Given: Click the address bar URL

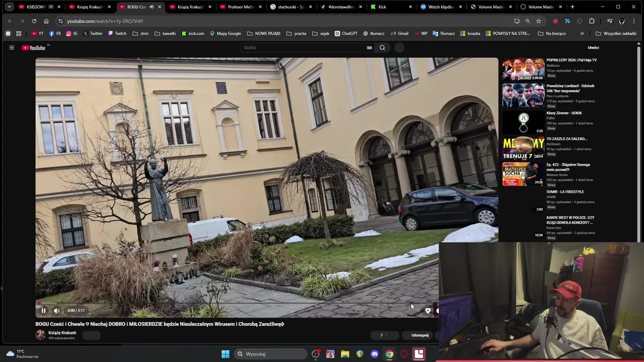Looking at the screenshot, I should [105, 21].
